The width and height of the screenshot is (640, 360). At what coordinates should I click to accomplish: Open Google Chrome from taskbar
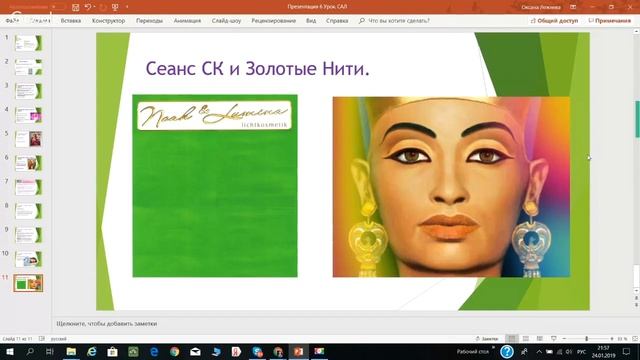pos(175,351)
